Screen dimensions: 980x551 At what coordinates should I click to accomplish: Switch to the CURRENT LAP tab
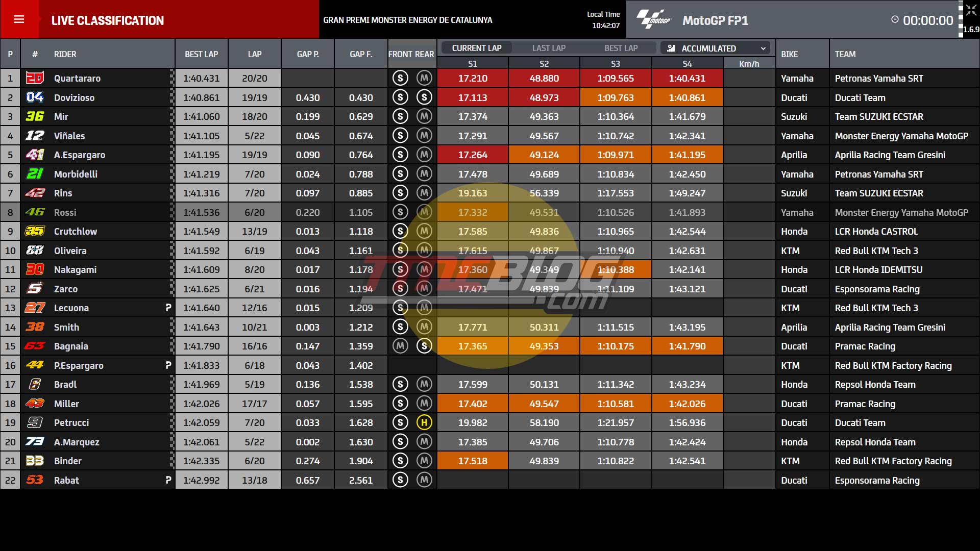pos(477,48)
